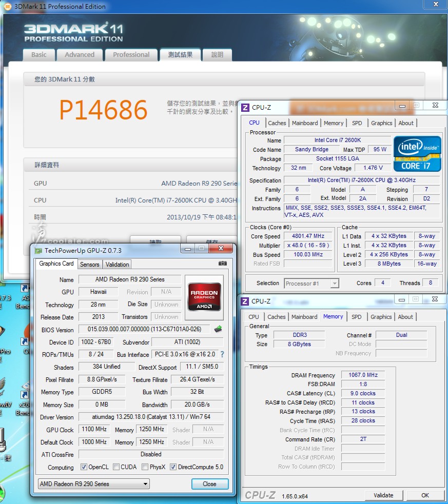Click the Multiplier x 48.0 value
The image size is (448, 504).
(308, 245)
